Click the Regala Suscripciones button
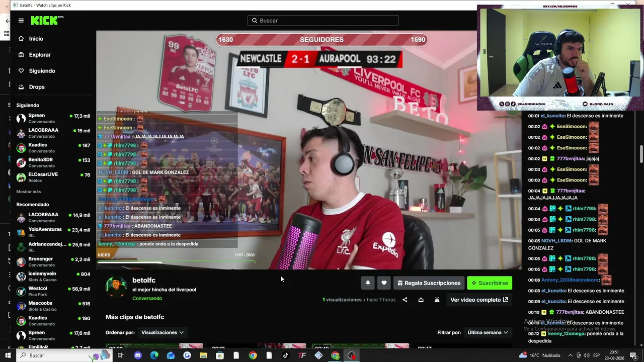This screenshot has width=644, height=362. 429,283
